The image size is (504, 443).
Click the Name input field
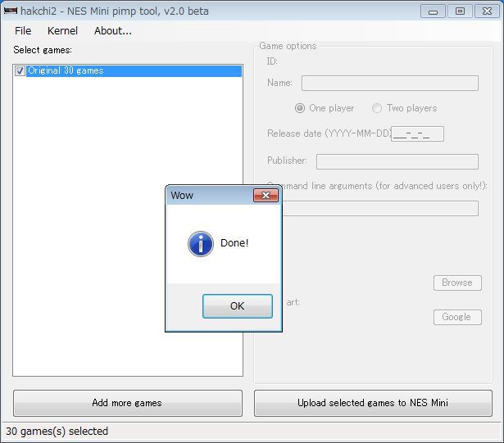(x=390, y=84)
